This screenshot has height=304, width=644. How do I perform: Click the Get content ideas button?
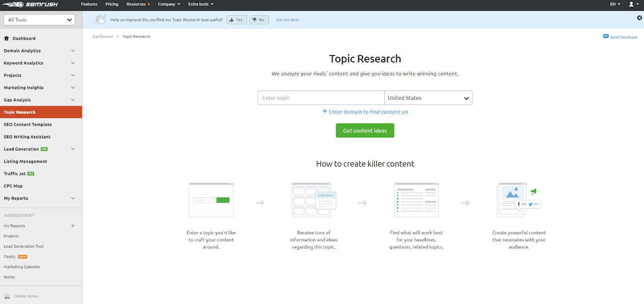pos(365,130)
